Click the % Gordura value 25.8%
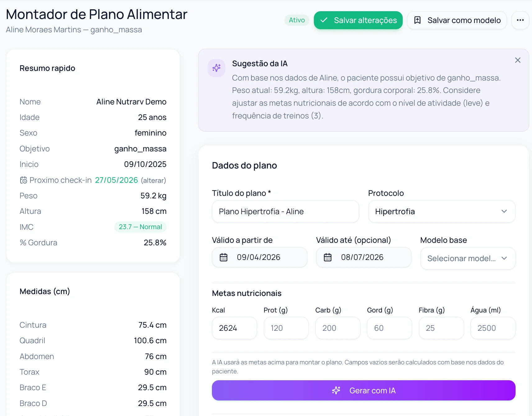532x416 pixels. (155, 243)
